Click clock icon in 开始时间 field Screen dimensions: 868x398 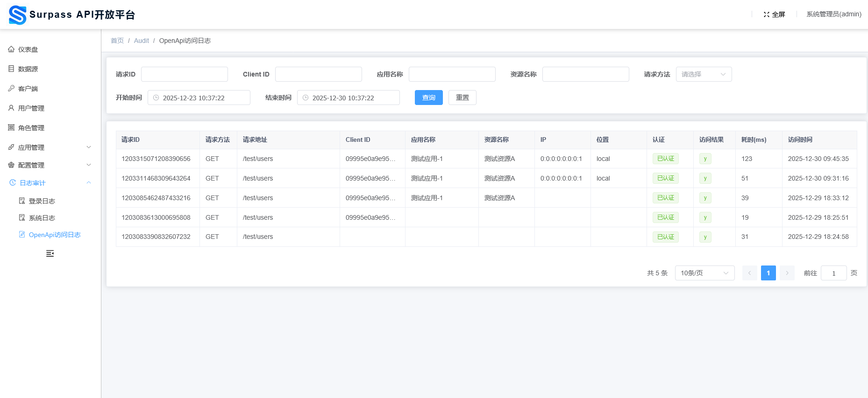click(156, 98)
